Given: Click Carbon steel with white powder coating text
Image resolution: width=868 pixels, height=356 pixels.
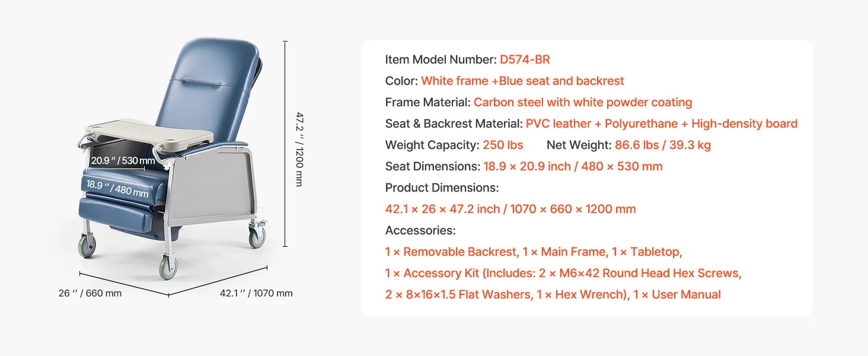Looking at the screenshot, I should point(583,102).
